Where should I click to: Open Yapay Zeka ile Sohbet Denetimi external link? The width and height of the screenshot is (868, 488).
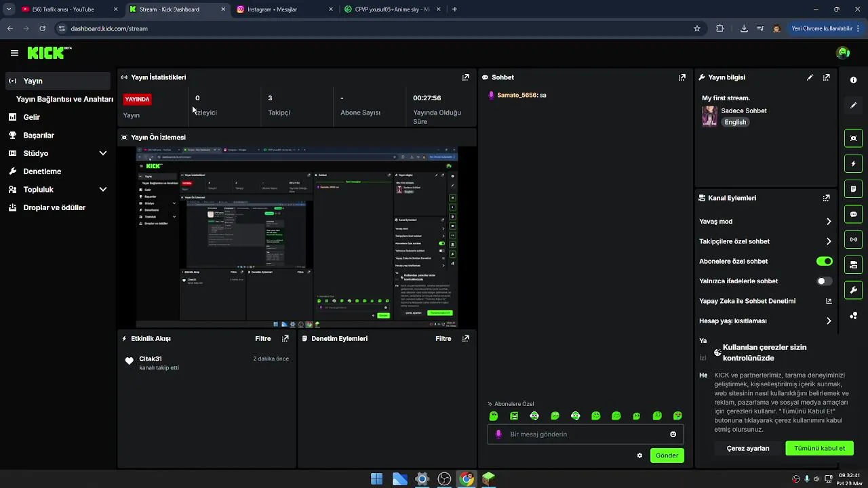[x=829, y=301]
